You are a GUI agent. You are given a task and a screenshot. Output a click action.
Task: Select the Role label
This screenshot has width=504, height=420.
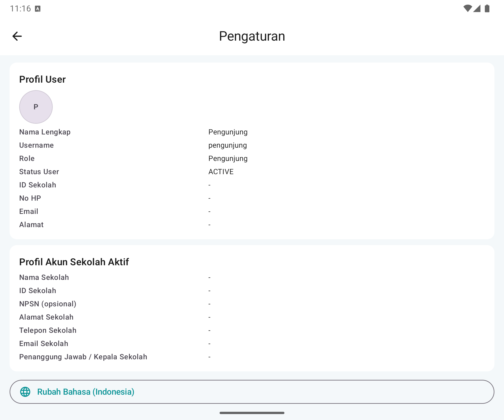pos(27,158)
